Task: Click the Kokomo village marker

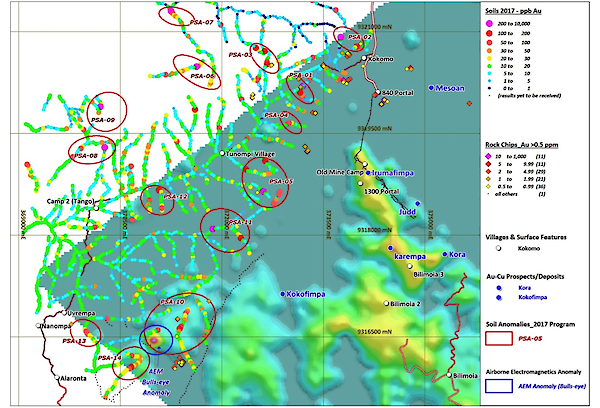Action: click(x=363, y=59)
